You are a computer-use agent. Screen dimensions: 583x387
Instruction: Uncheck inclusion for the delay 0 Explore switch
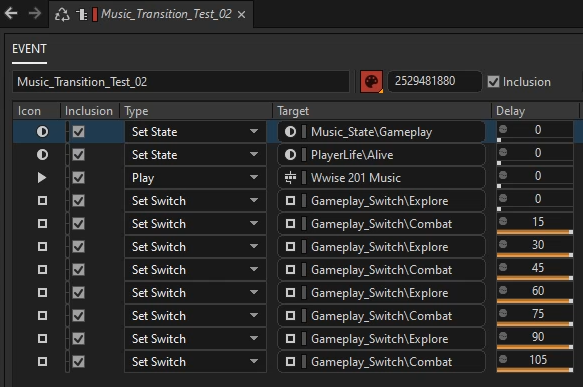coord(78,201)
